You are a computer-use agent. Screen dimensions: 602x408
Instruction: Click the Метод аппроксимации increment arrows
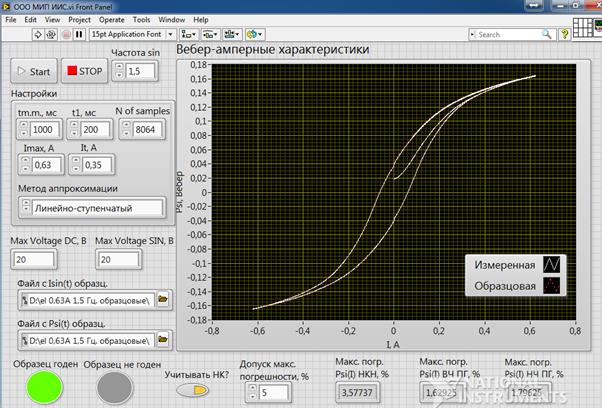pyautogui.click(x=26, y=205)
